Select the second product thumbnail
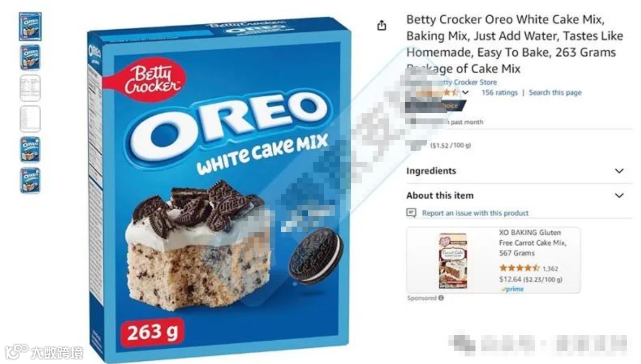The image size is (641, 364). pyautogui.click(x=30, y=58)
